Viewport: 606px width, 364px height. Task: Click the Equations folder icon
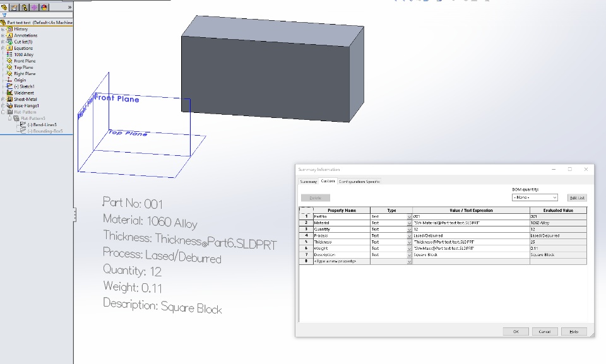tap(10, 48)
